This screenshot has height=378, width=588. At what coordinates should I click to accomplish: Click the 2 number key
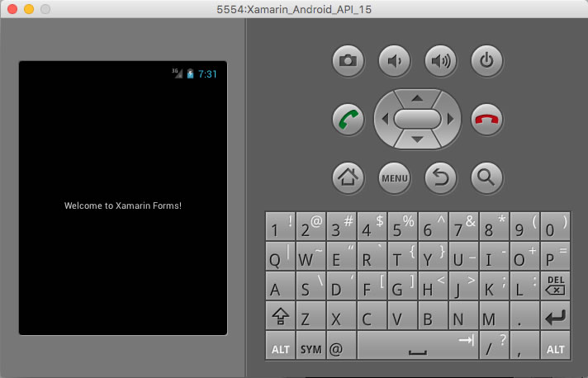click(x=311, y=226)
